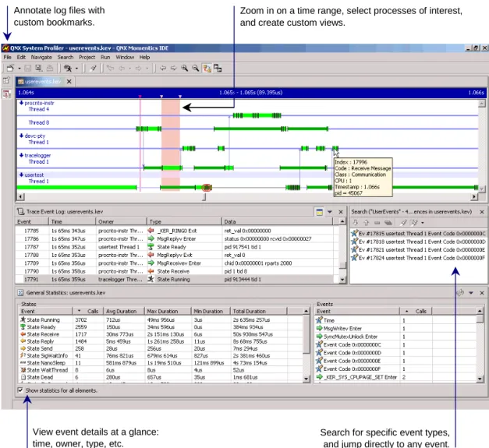Toggle the highlighted timeline display icon
Image resolution: width=489 pixels, height=448 pixels.
[x=207, y=68]
